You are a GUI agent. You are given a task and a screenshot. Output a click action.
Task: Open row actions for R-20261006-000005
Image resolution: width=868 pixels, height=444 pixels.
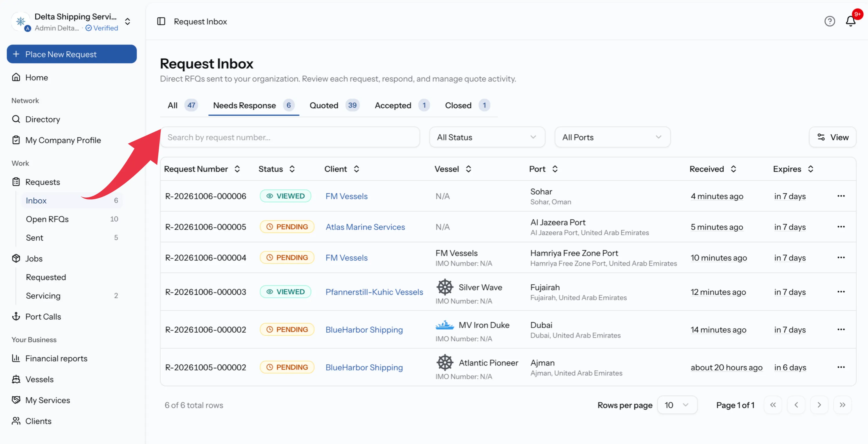click(x=841, y=227)
